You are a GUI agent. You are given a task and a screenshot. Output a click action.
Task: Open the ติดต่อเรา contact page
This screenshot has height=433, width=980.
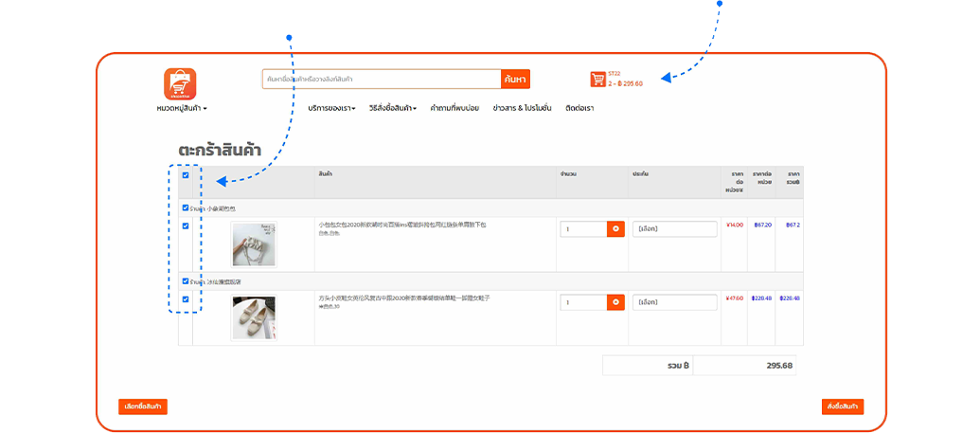(x=579, y=108)
